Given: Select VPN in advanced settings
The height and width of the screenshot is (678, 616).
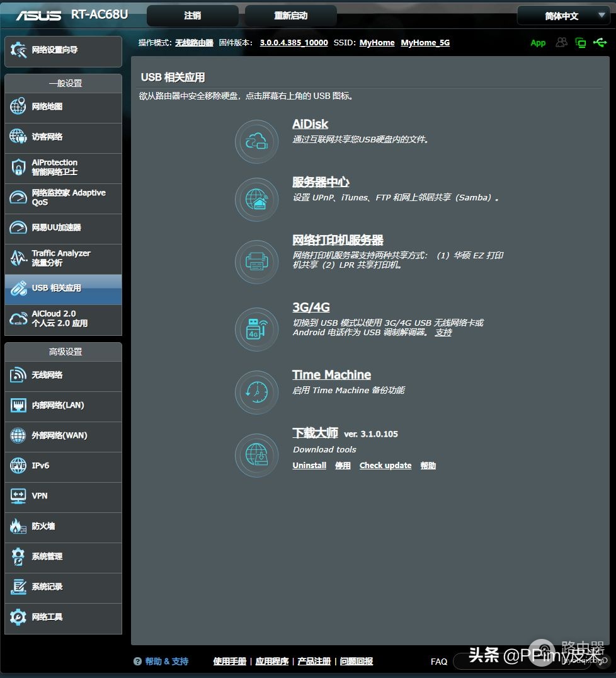Looking at the screenshot, I should (63, 496).
